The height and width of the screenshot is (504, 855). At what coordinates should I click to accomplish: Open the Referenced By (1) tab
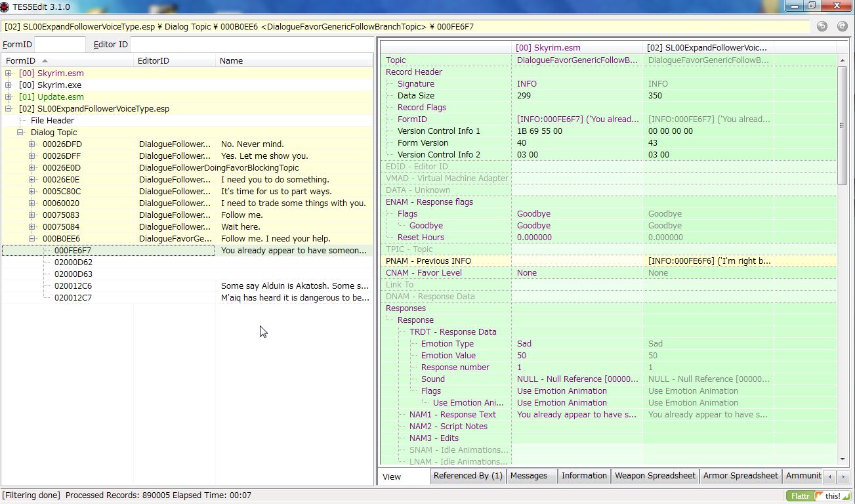pos(467,476)
